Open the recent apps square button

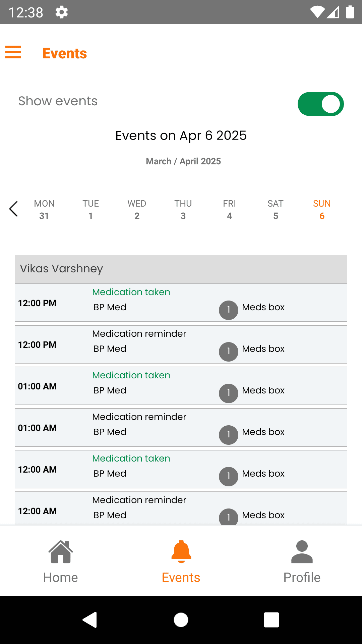pos(271,620)
